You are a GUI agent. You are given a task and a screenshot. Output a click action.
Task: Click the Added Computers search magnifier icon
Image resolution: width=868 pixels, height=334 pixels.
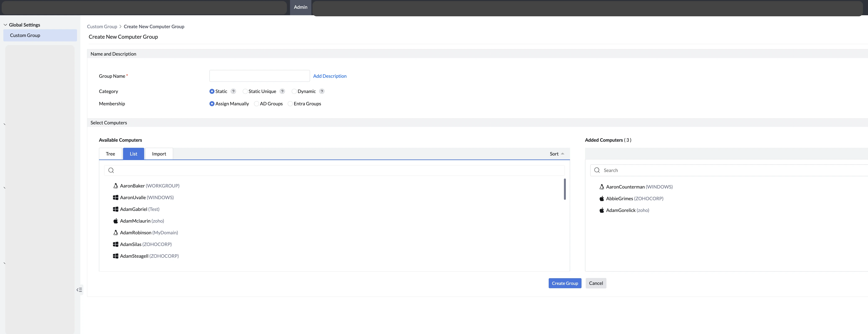597,170
